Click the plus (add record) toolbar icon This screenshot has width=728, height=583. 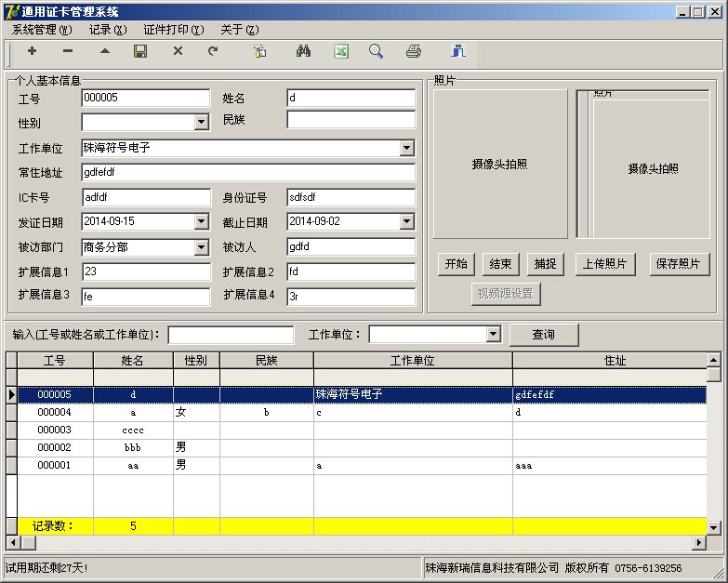pyautogui.click(x=32, y=51)
